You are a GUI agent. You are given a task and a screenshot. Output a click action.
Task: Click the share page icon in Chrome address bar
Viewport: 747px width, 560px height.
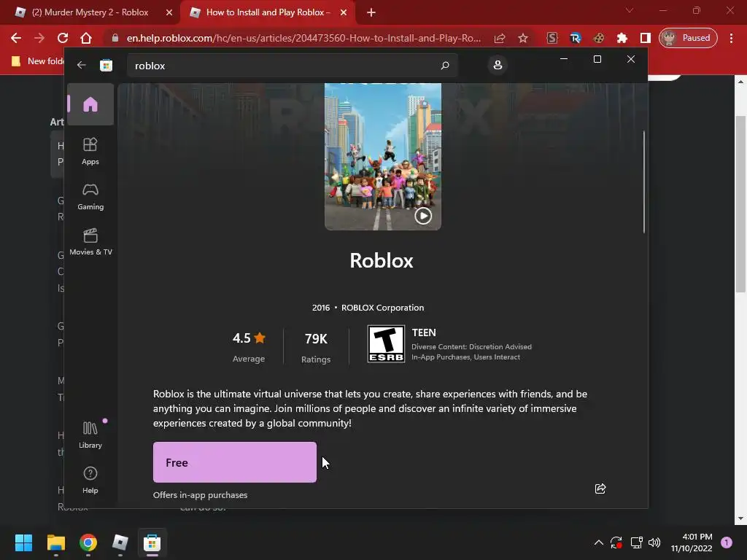coord(500,38)
